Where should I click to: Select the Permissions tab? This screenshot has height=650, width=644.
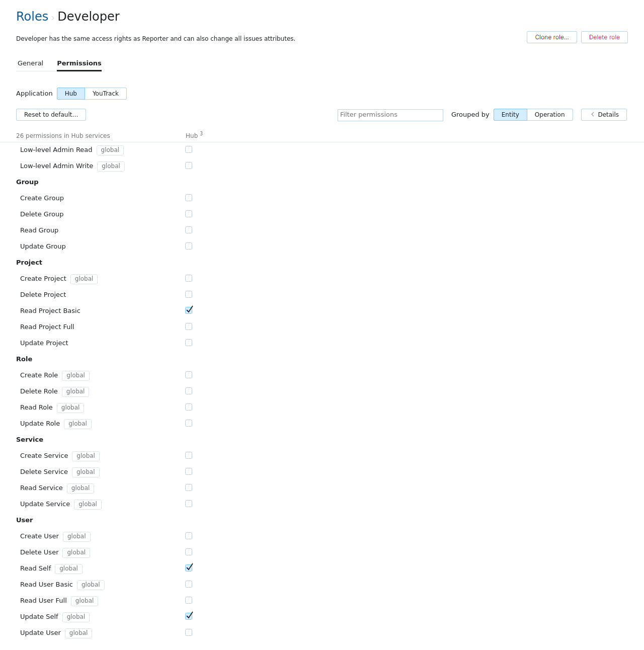(x=79, y=63)
